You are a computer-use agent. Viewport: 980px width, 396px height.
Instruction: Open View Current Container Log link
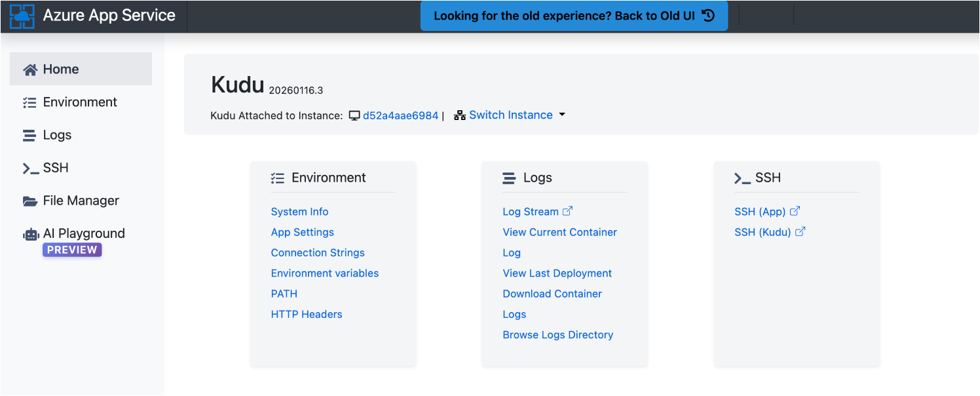559,242
